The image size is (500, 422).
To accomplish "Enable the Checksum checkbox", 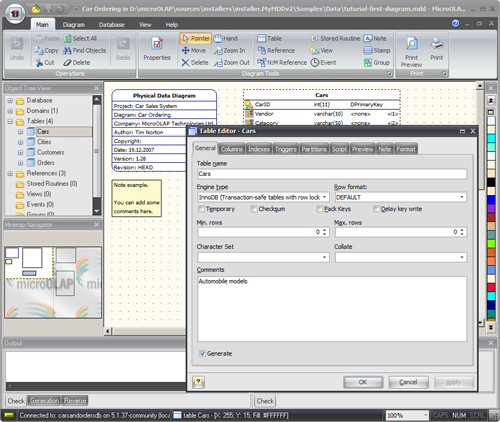I will click(x=254, y=209).
